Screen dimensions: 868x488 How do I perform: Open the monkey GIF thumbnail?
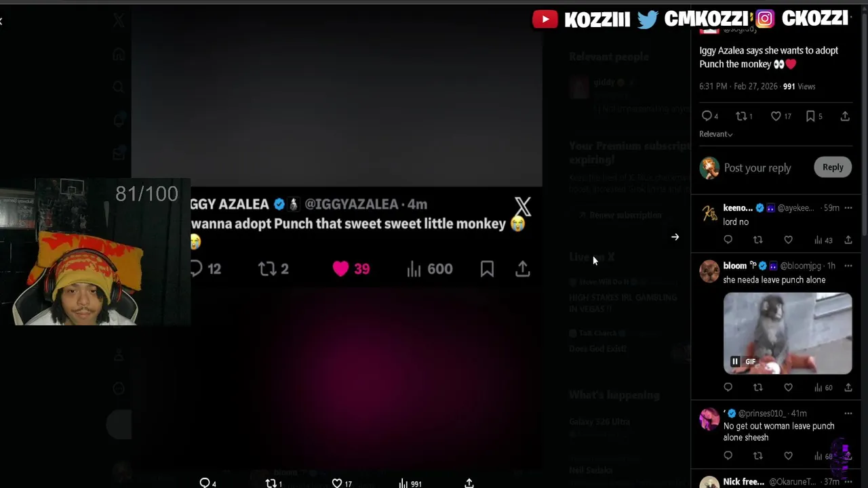tap(787, 333)
